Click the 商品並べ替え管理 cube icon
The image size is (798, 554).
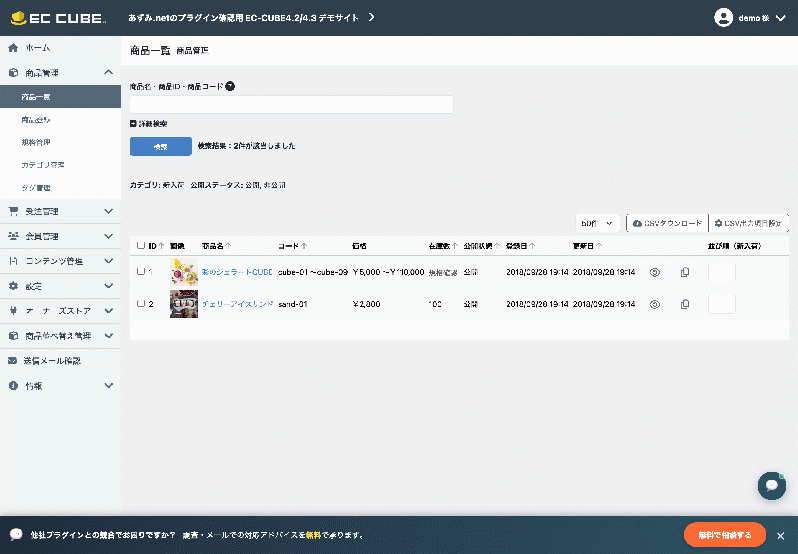pyautogui.click(x=13, y=336)
